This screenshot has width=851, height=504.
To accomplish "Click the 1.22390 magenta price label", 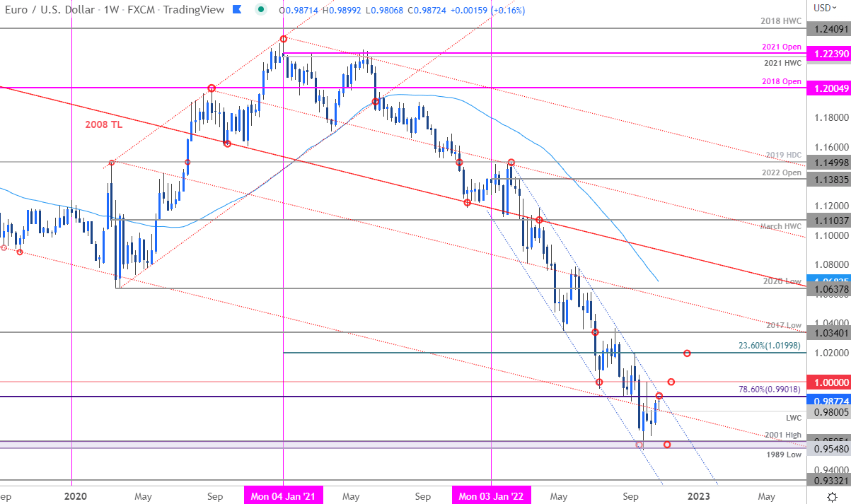I will (x=829, y=53).
